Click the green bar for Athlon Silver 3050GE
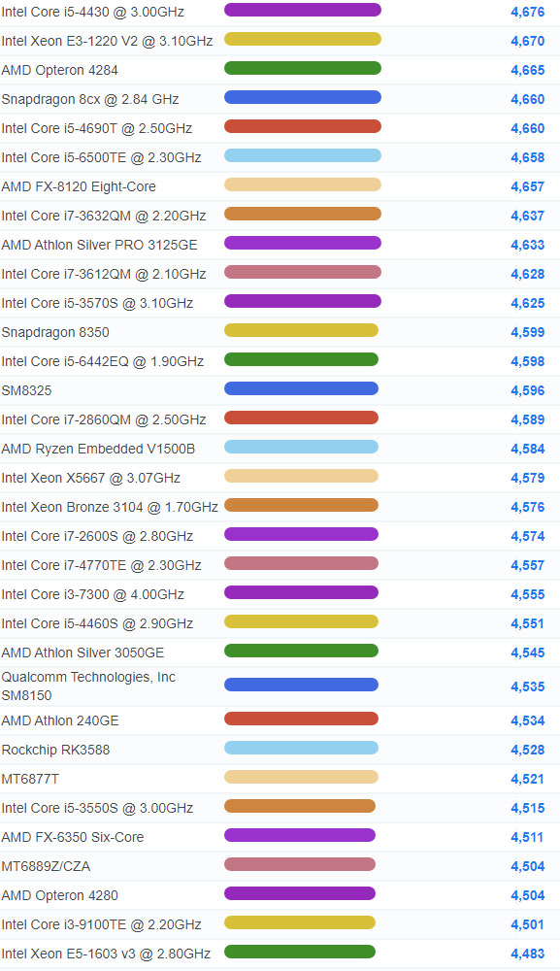The width and height of the screenshot is (560, 971). point(301,651)
